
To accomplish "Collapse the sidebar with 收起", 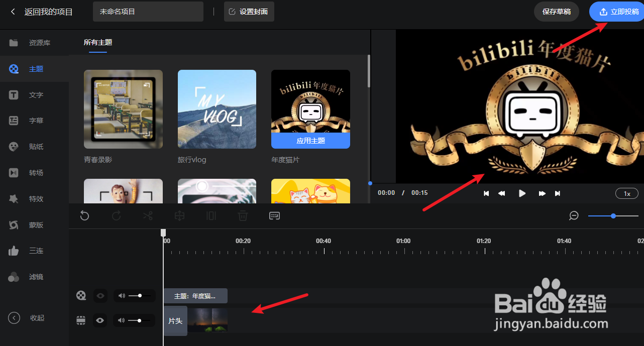I will click(28, 318).
